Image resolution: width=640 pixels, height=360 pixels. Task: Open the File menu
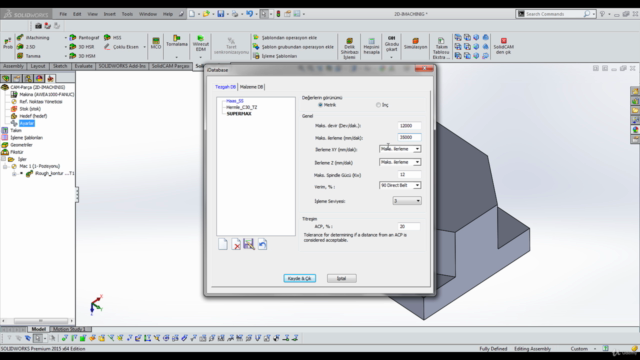(63, 14)
